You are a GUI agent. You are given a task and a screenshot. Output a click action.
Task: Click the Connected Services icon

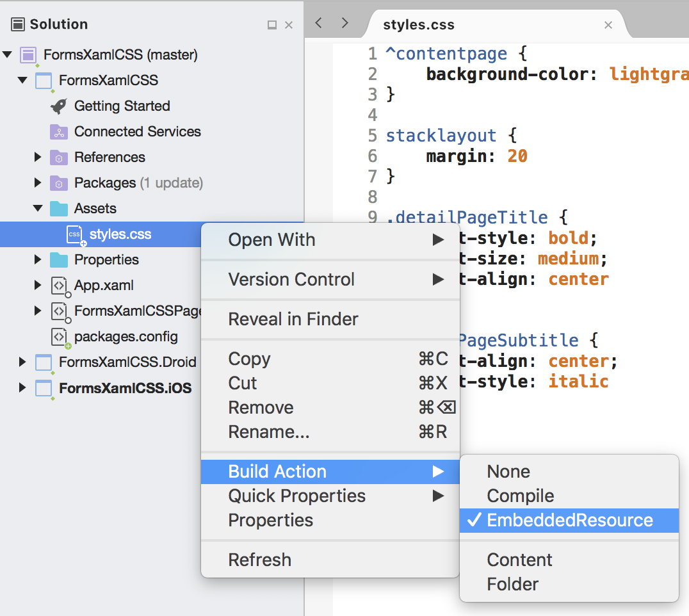59,132
